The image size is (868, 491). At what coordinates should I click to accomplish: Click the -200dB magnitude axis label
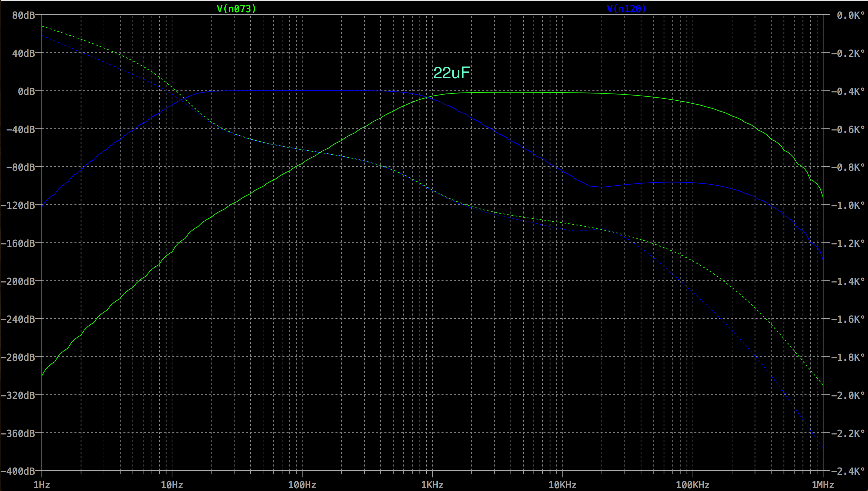18,281
